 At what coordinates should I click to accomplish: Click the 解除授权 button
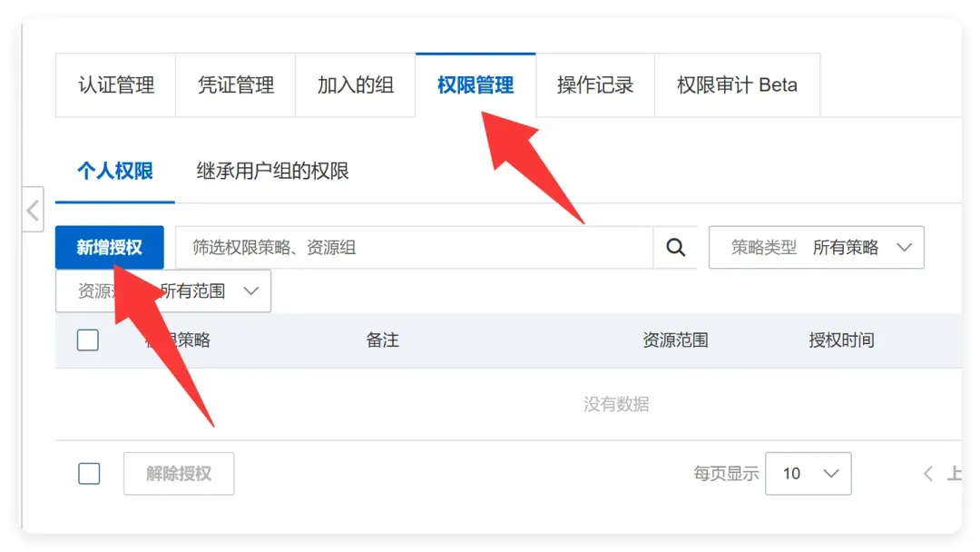coord(179,474)
